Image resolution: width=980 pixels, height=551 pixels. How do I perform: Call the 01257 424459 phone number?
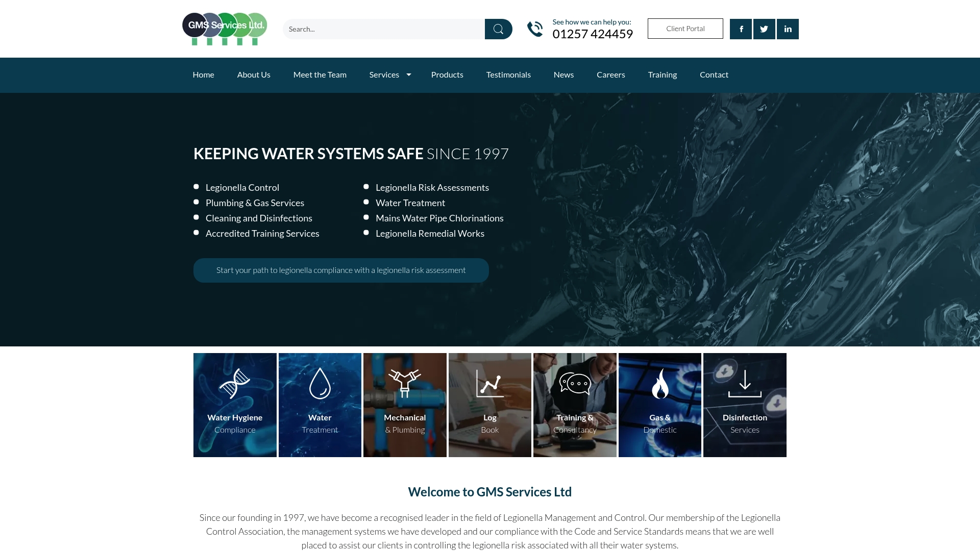pyautogui.click(x=593, y=34)
